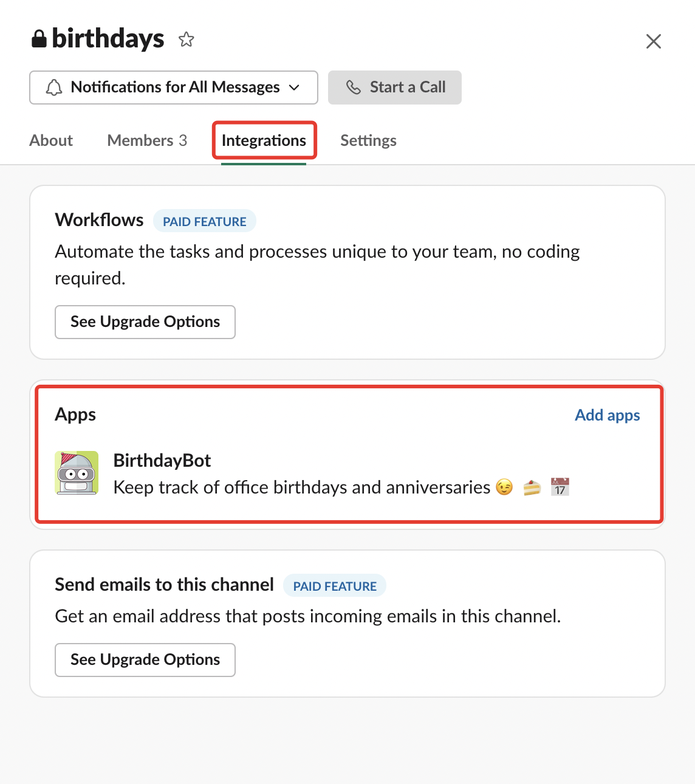Open the Members tab
This screenshot has width=695, height=784.
coord(147,140)
